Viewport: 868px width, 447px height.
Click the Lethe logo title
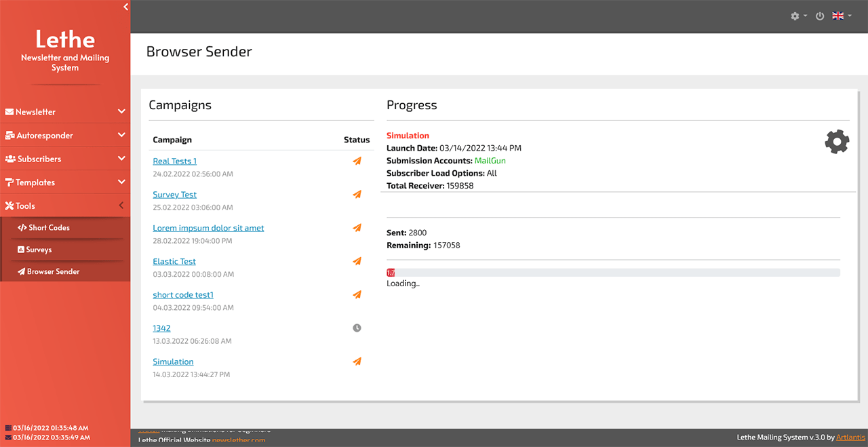pyautogui.click(x=65, y=39)
